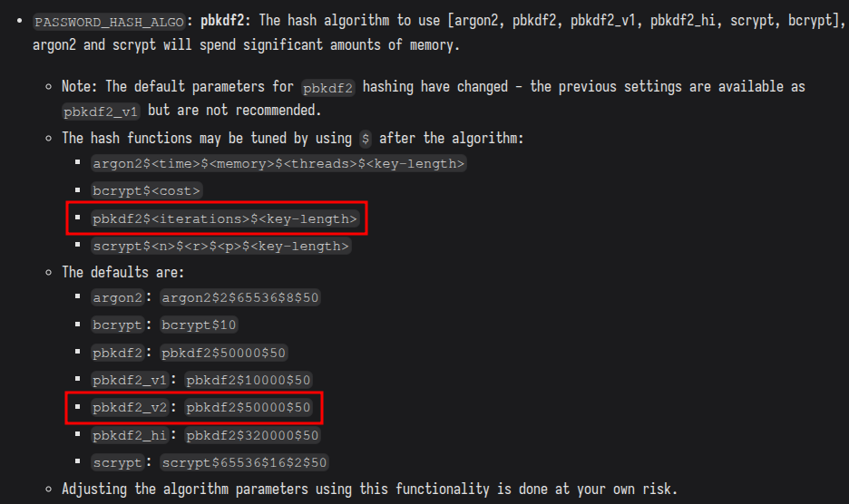Screen dimensions: 849x504
Task: Click the bcrypt$10 default value
Action: 199,325
